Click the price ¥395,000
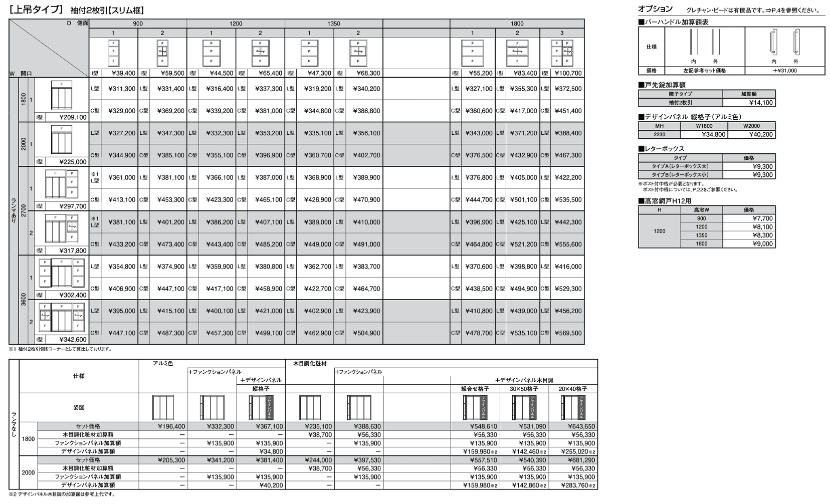Viewport: 830px width, 504px height. [121, 311]
